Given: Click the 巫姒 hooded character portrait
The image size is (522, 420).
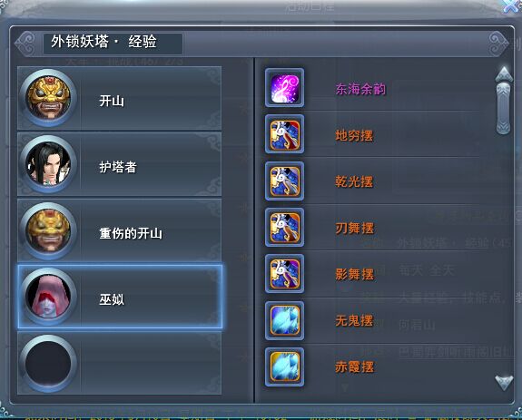Looking at the screenshot, I should (48, 297).
